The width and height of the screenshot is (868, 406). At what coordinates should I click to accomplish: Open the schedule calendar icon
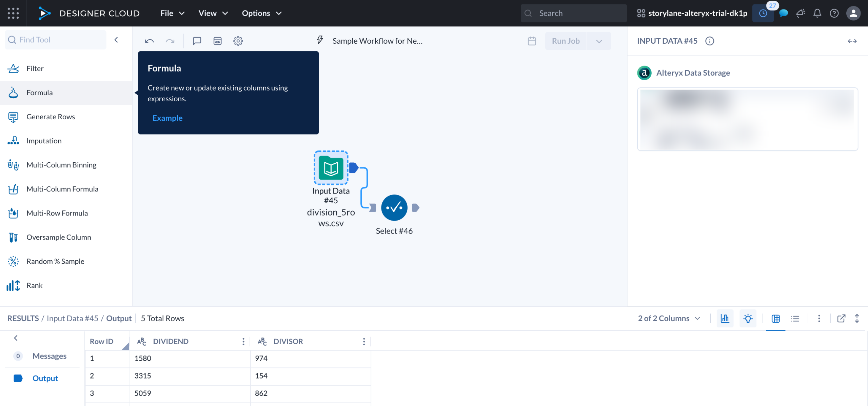(532, 41)
